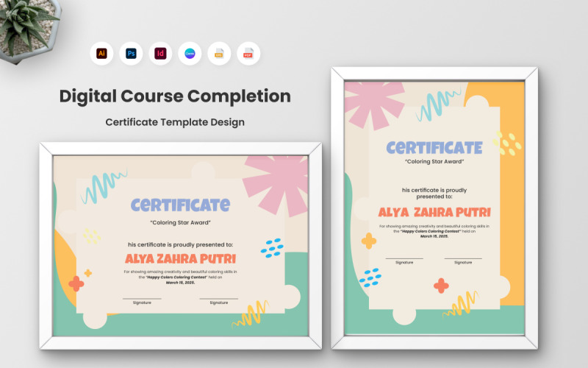Click 'CERTIFICATE' title on landscape certificate

[180, 205]
